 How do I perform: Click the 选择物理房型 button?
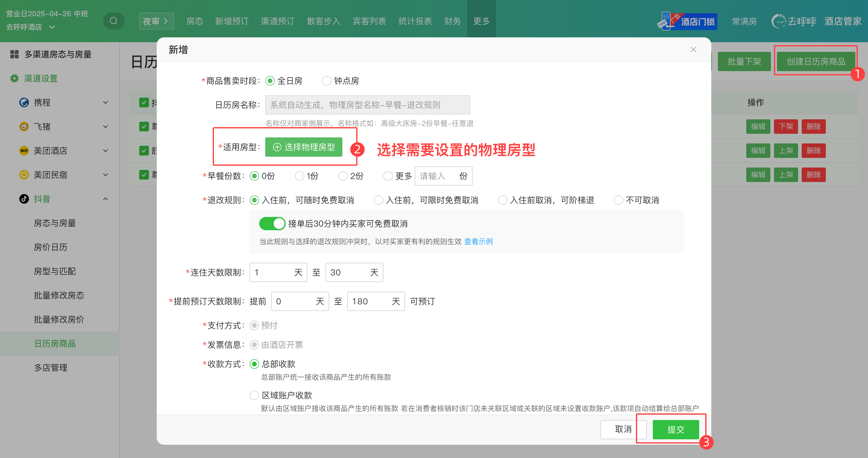pyautogui.click(x=303, y=147)
